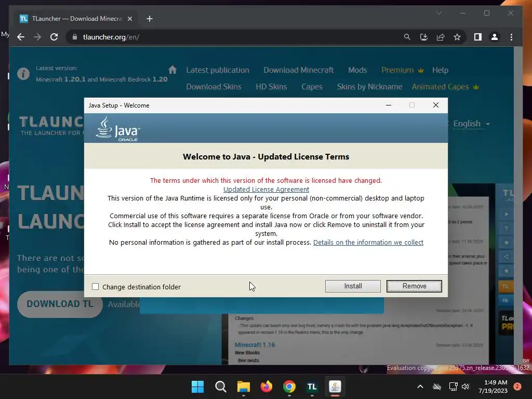
Task: Click the DOWNLOAD TL button
Action: [60, 303]
